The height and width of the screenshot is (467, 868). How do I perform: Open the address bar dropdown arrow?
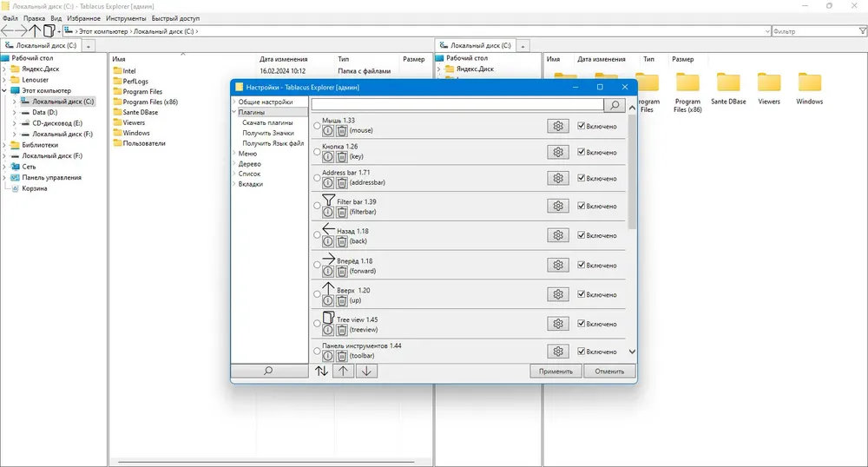[767, 31]
